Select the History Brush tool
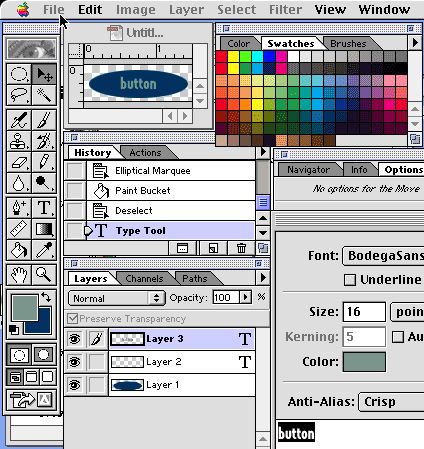The width and height of the screenshot is (424, 449). [44, 141]
